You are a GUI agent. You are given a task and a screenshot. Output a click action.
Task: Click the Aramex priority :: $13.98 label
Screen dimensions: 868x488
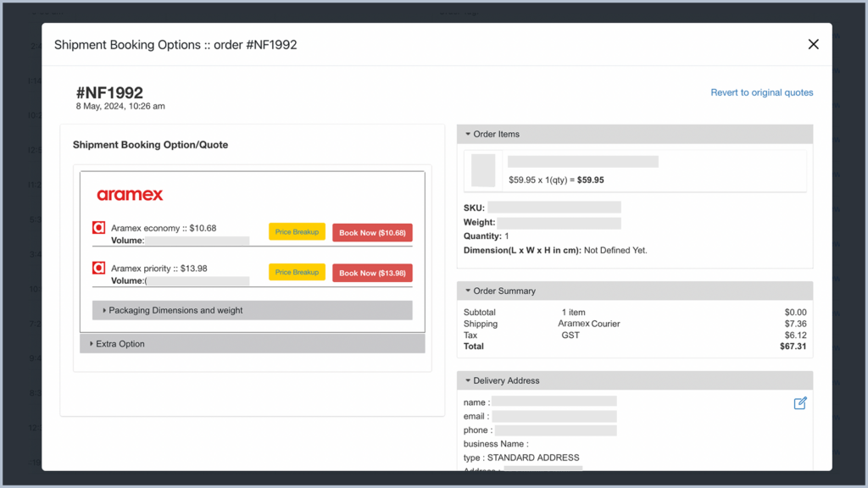click(159, 269)
